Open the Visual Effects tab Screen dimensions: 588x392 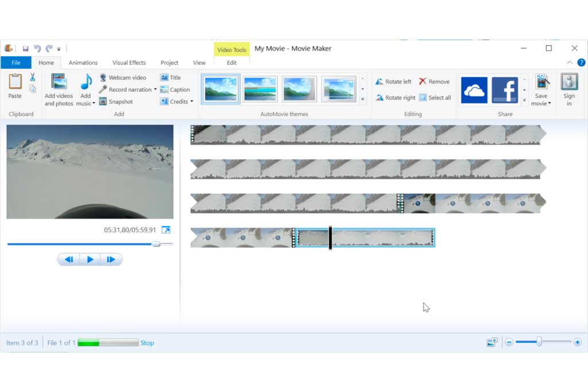[129, 63]
